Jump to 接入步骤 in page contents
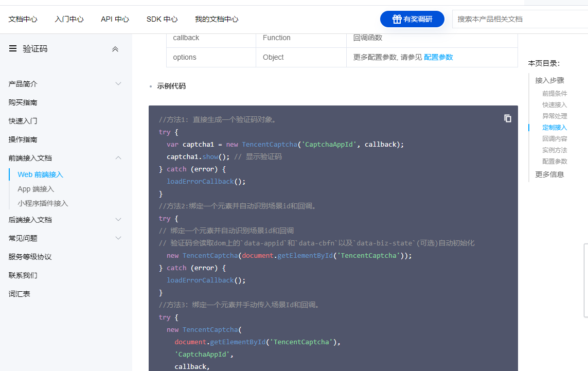Viewport: 588px width, 371px height. 549,80
